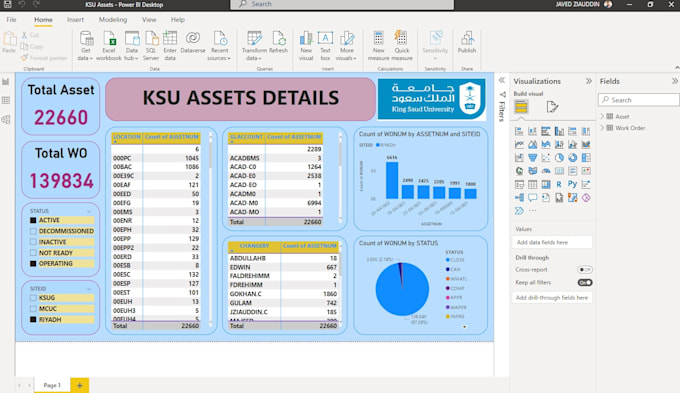Switch to Model view in left sidebar
Image resolution: width=680 pixels, height=393 pixels.
tap(6, 119)
